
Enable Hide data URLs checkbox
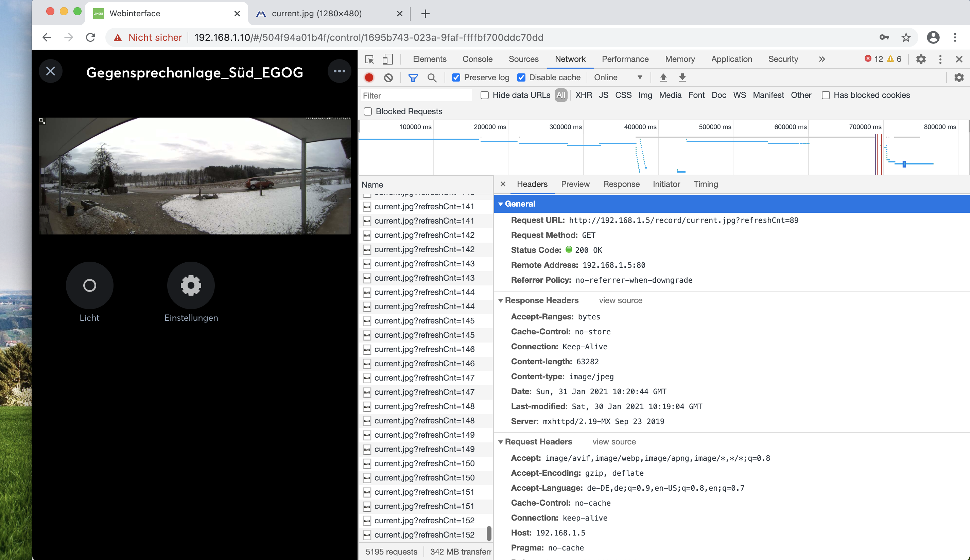pos(485,95)
